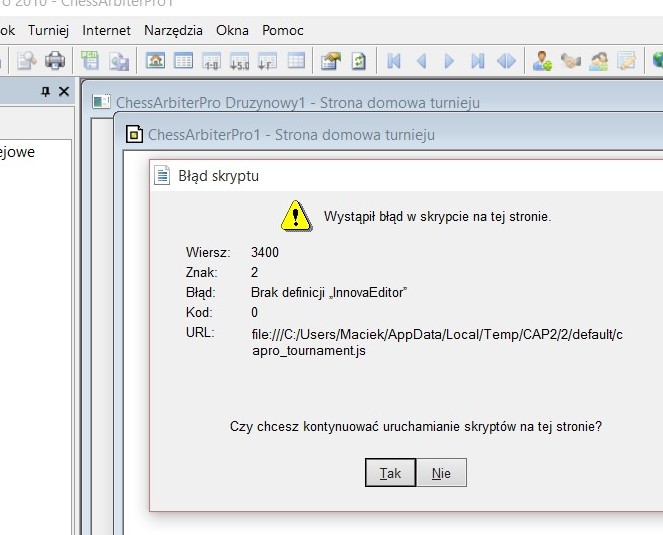This screenshot has width=663, height=535.
Task: Click the 5.0 points sort table icon
Action: click(239, 61)
